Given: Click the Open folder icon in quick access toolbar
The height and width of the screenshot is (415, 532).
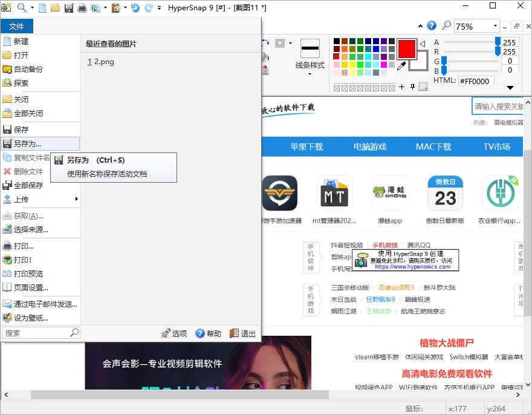Looking at the screenshot, I should pos(55,8).
